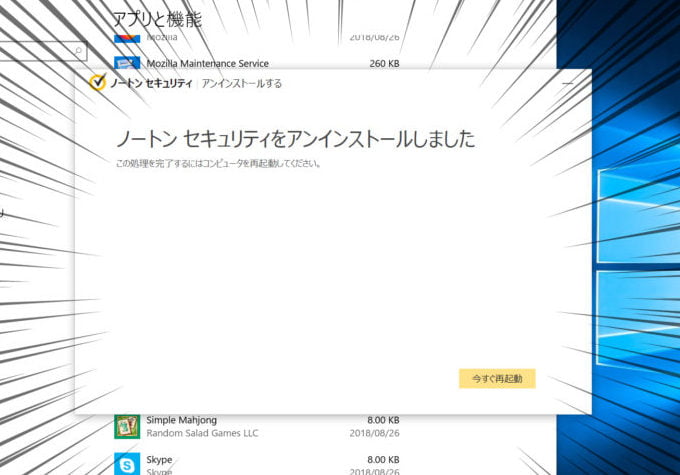
Task: Click the ノートン セキュリティ title text
Action: [151, 83]
